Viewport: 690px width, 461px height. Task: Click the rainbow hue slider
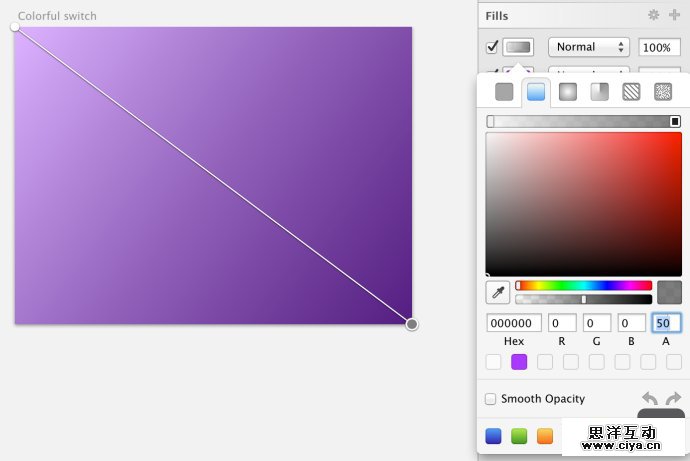point(584,285)
